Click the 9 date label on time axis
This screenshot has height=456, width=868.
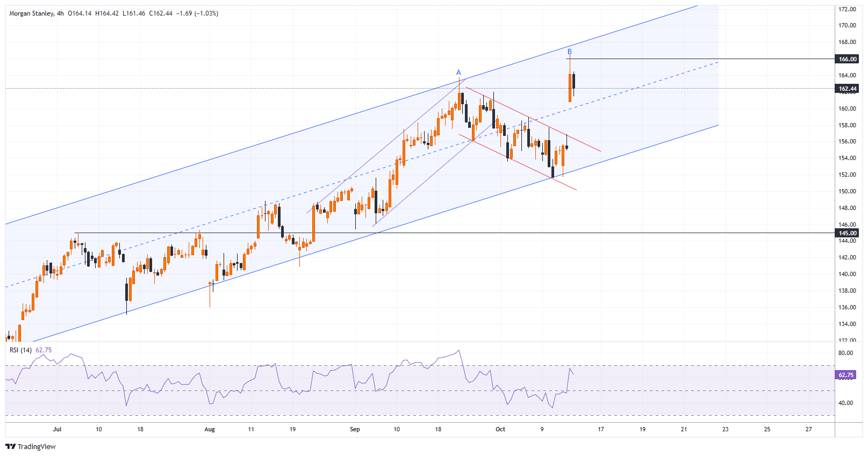pyautogui.click(x=542, y=429)
